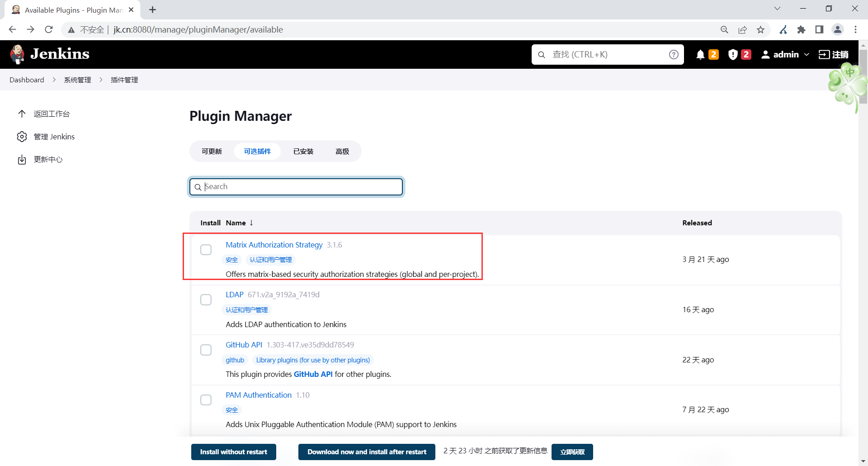This screenshot has height=466, width=868.
Task: Click the bold GitHub API link in description
Action: tap(313, 374)
